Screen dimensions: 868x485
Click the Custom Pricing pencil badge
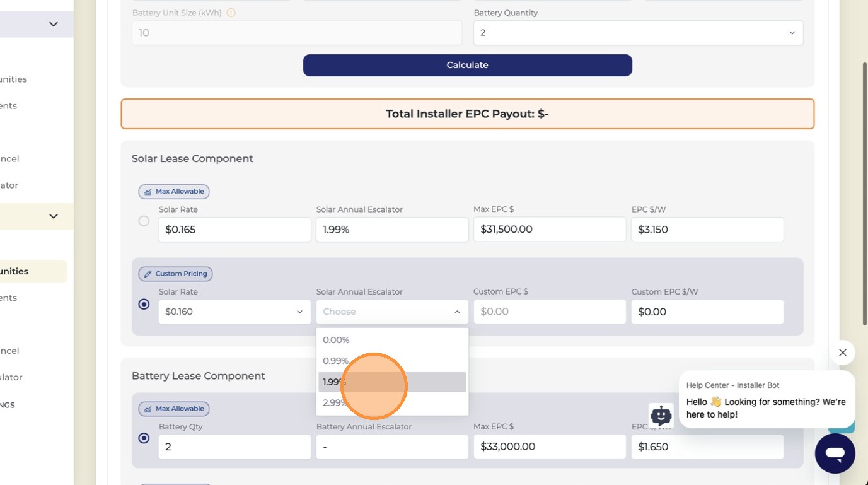[175, 274]
